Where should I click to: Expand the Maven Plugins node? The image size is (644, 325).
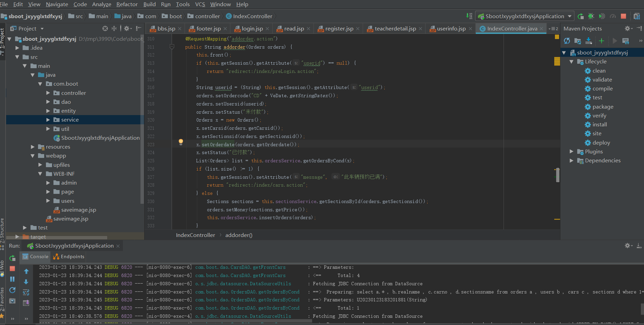click(x=571, y=151)
